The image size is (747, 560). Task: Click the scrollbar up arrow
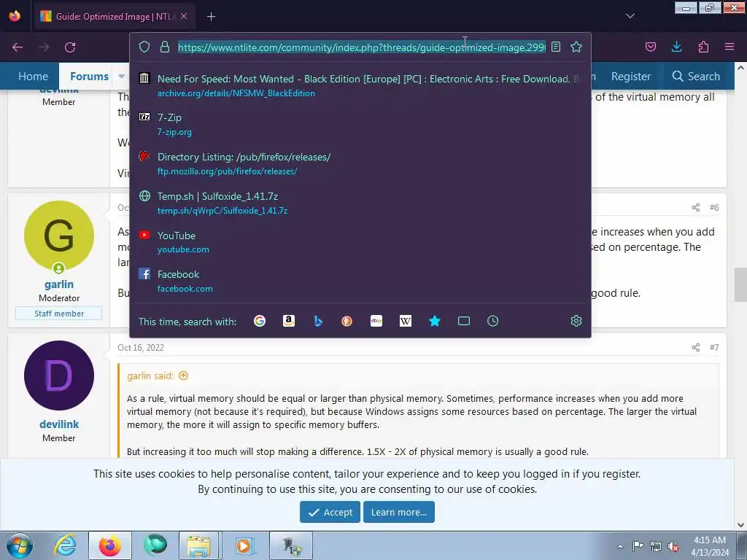(x=740, y=68)
